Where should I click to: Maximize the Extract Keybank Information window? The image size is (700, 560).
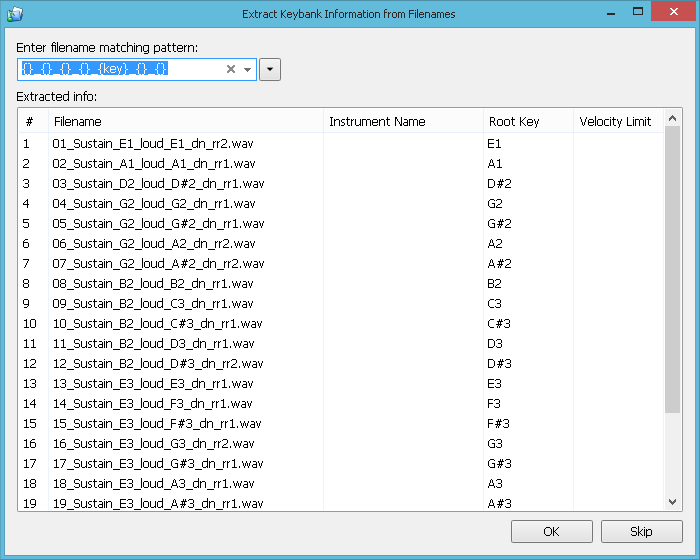(638, 12)
